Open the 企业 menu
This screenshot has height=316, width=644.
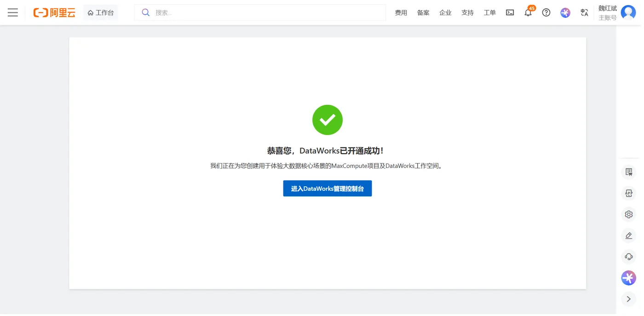[445, 12]
